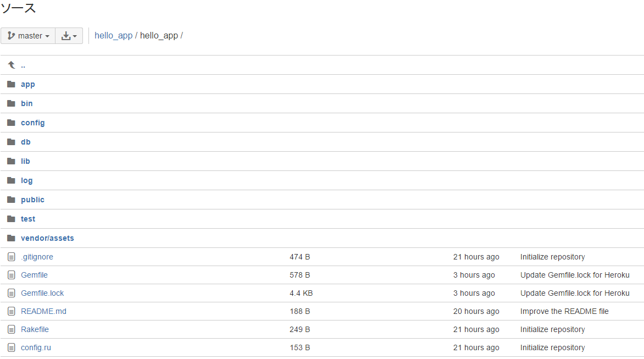
Task: Go up via the '..' link
Action: (x=23, y=65)
